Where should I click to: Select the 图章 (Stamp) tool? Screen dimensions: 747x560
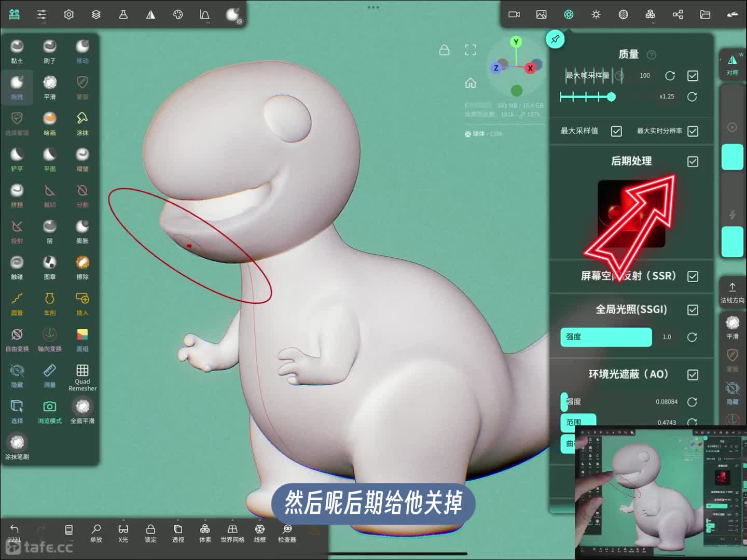click(50, 267)
